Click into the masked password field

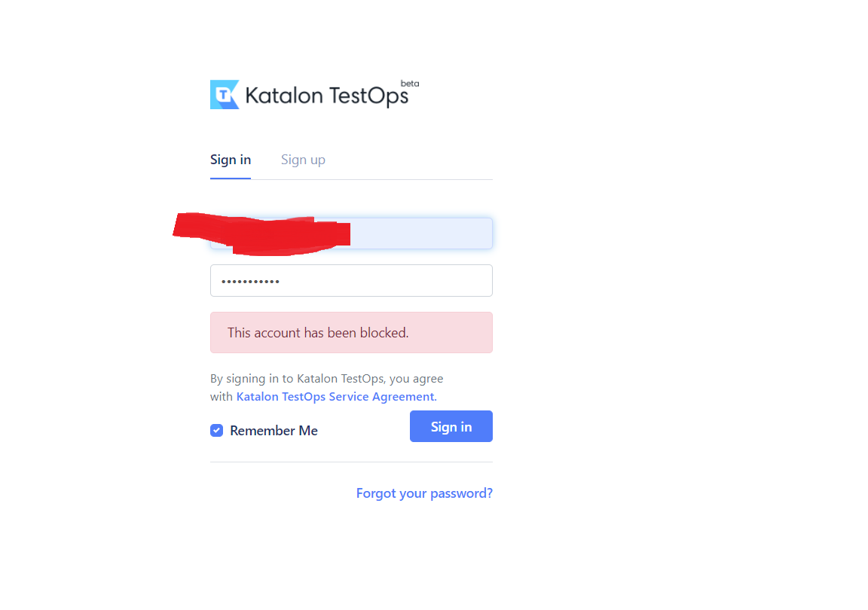click(x=352, y=281)
